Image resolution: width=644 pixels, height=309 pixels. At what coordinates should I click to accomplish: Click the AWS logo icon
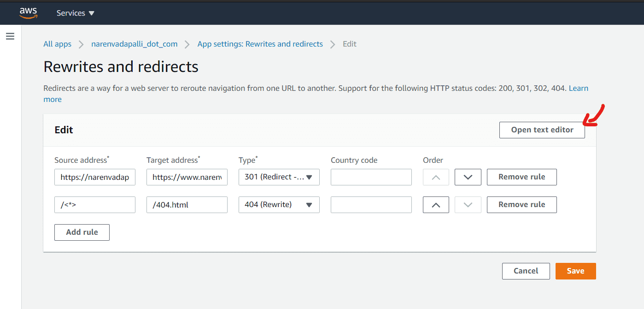(x=29, y=13)
